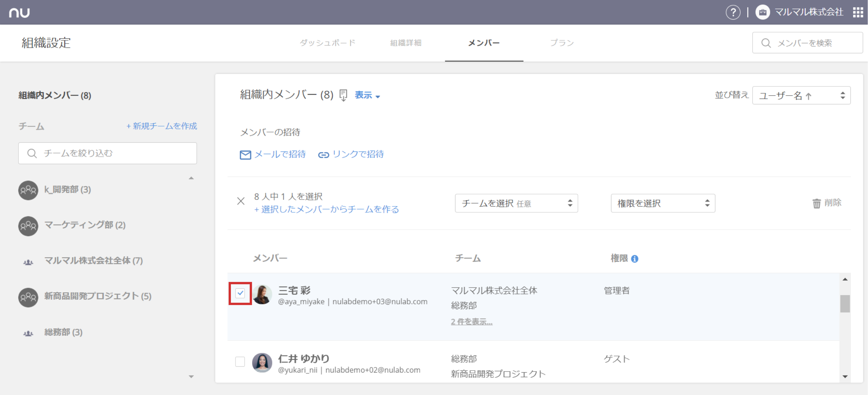
Task: Open the 並び替え ユーザー名 sort dropdown
Action: click(x=801, y=96)
